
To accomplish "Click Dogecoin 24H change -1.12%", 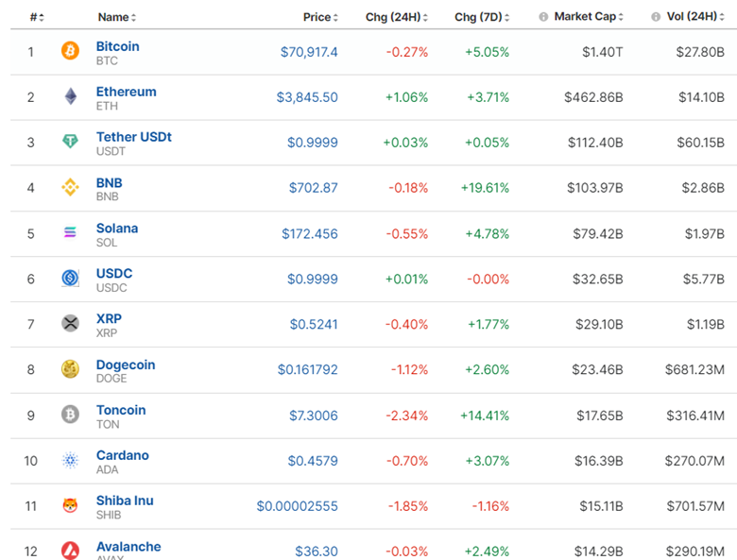I will 409,370.
